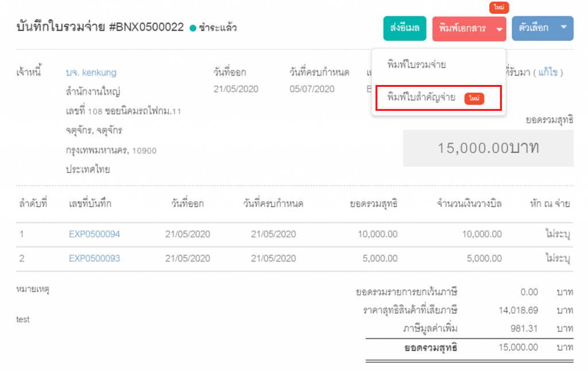Click the red ใหม่ badge above พิมพ์เอกสาร

[498, 7]
